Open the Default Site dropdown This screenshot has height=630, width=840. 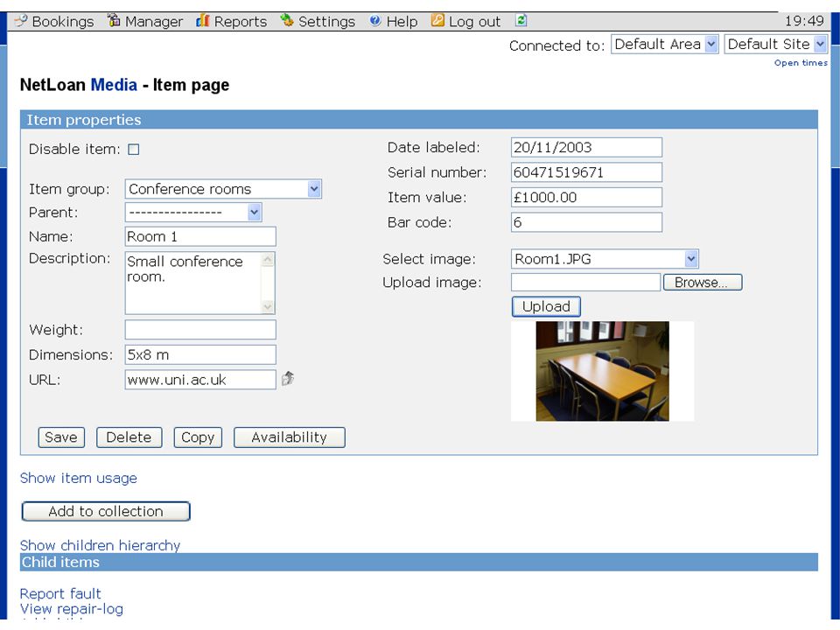point(776,44)
